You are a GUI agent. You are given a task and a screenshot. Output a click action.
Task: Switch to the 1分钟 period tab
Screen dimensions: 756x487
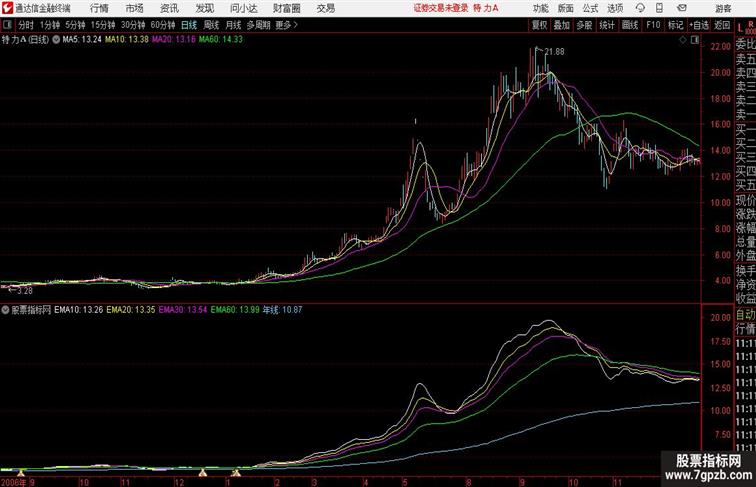(50, 25)
